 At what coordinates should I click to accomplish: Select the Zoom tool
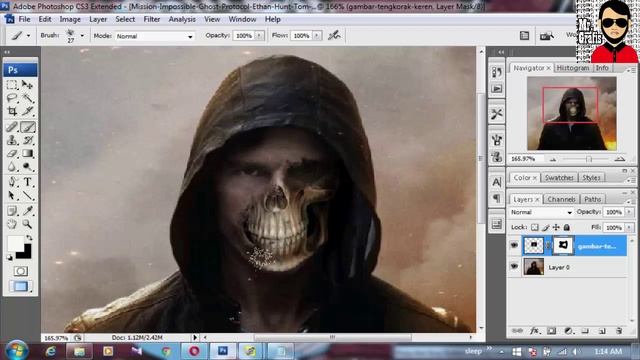27,224
